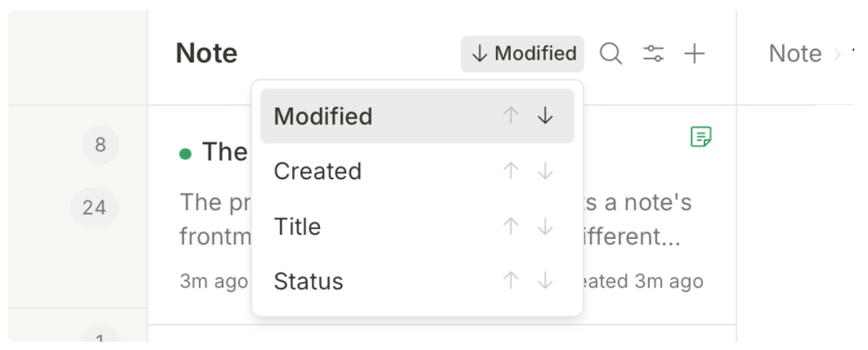
Task: Click the plus icon to add note
Action: click(695, 54)
